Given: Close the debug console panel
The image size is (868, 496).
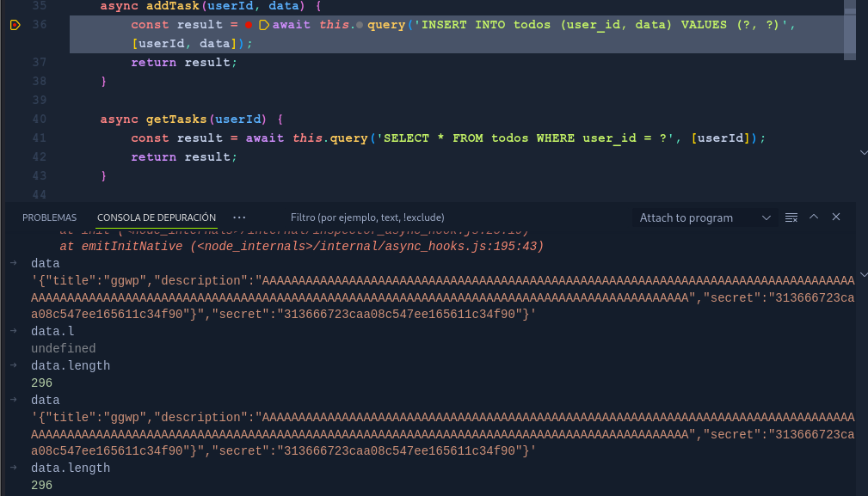Looking at the screenshot, I should click(835, 217).
